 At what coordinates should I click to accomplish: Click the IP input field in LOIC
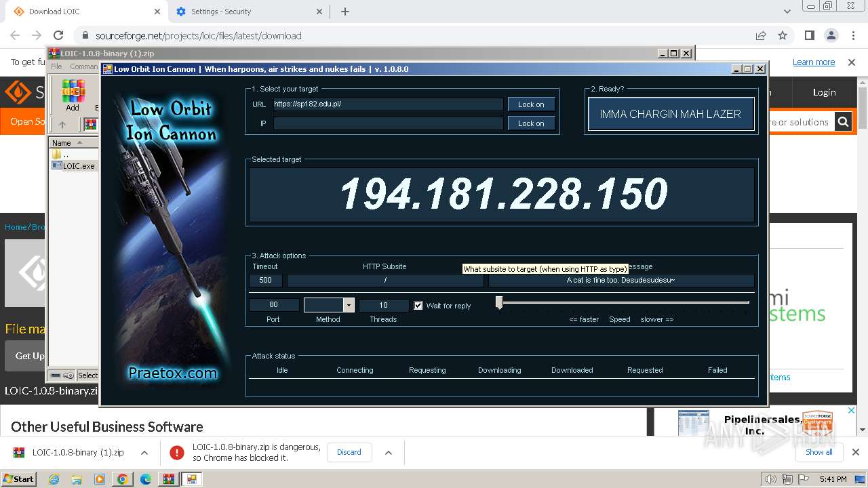(x=388, y=123)
